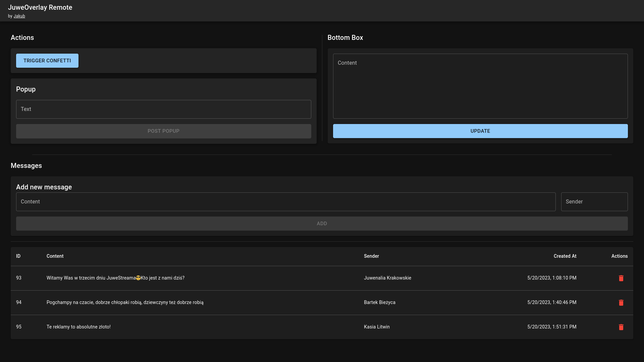Click the JuweOverlay Remote title
The width and height of the screenshot is (644, 362).
coord(40,7)
